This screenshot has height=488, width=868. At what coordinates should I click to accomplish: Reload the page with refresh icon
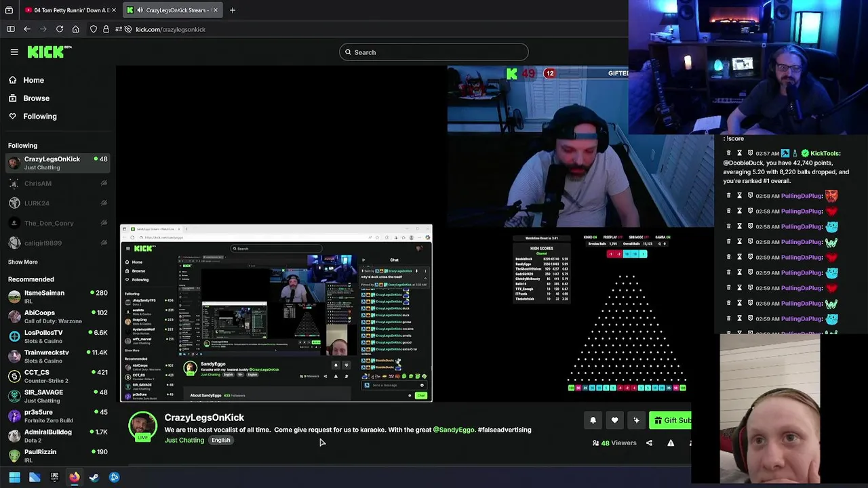60,29
